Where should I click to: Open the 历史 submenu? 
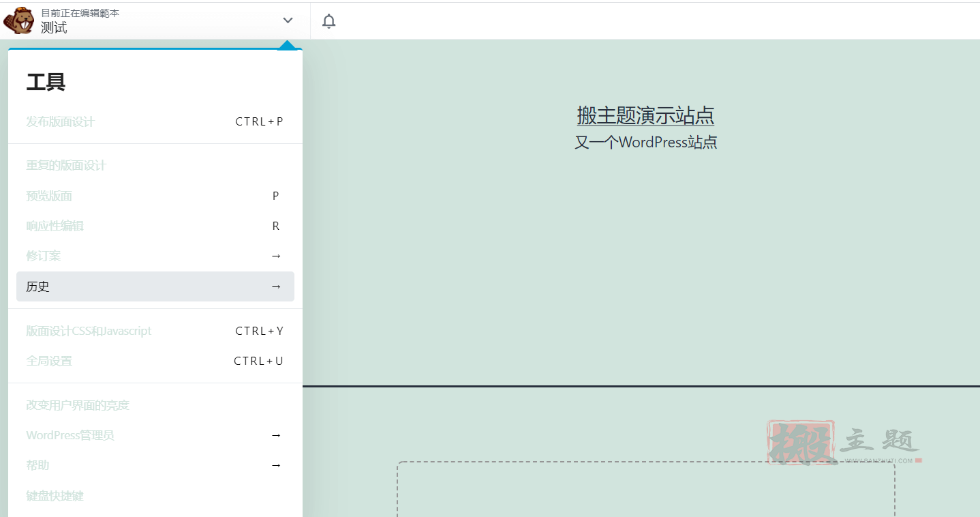[x=155, y=286]
